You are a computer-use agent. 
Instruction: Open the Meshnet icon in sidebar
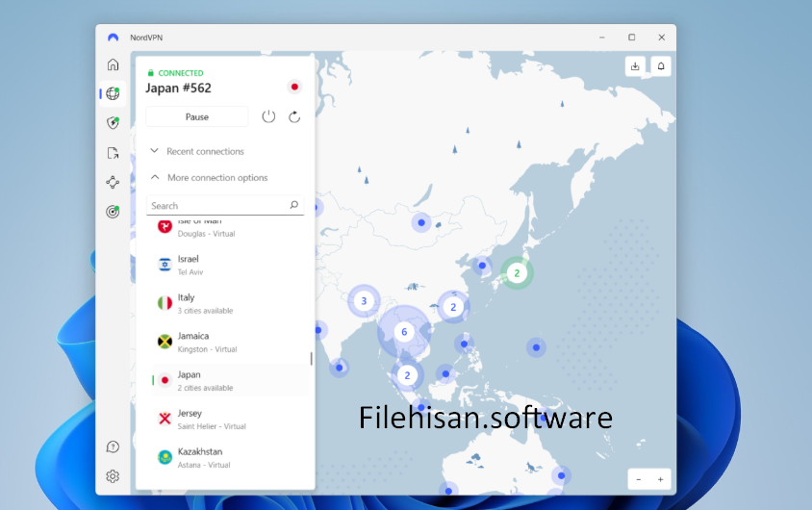[x=113, y=182]
